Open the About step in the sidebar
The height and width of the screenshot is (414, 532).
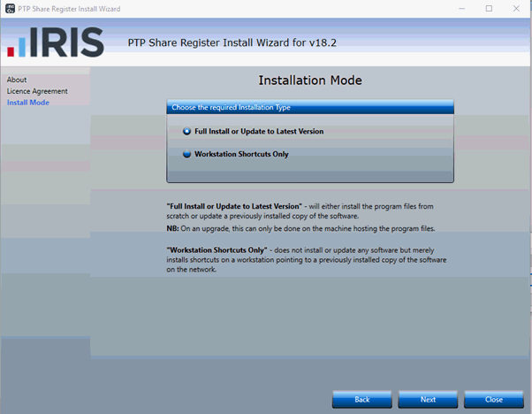tap(17, 80)
